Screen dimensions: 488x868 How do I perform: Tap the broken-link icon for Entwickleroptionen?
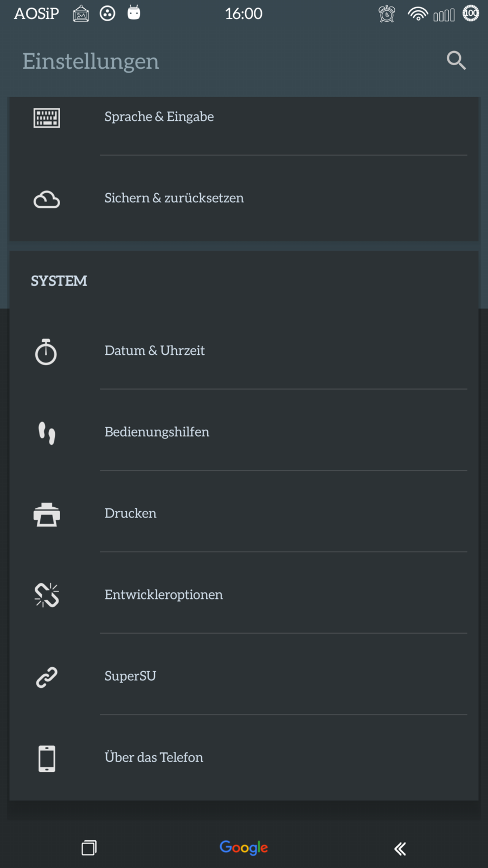[47, 595]
